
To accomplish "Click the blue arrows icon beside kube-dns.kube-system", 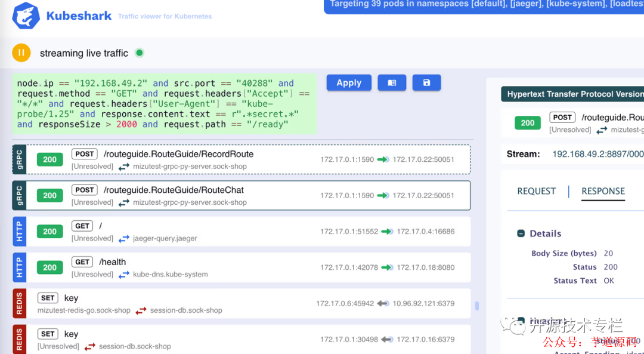I will 123,275.
